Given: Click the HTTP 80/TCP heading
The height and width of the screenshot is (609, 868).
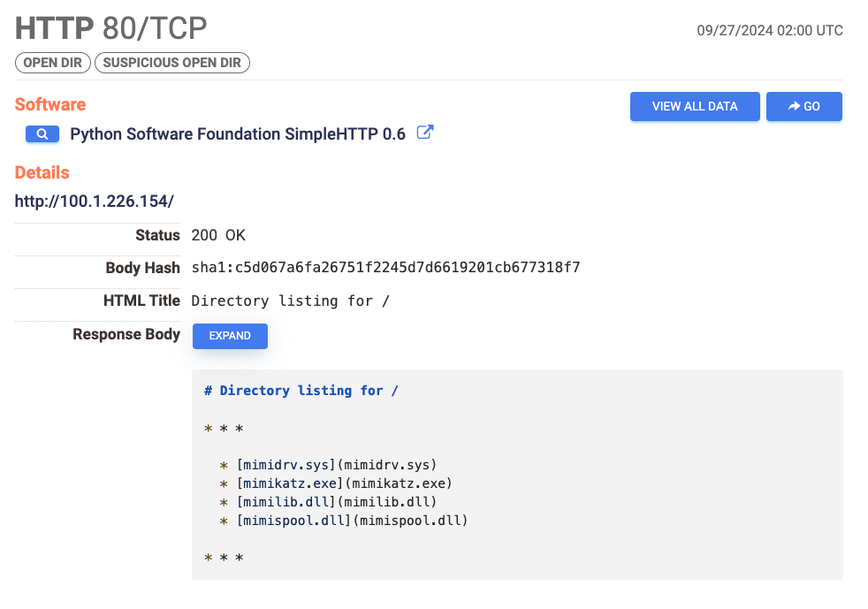Looking at the screenshot, I should click(x=111, y=28).
